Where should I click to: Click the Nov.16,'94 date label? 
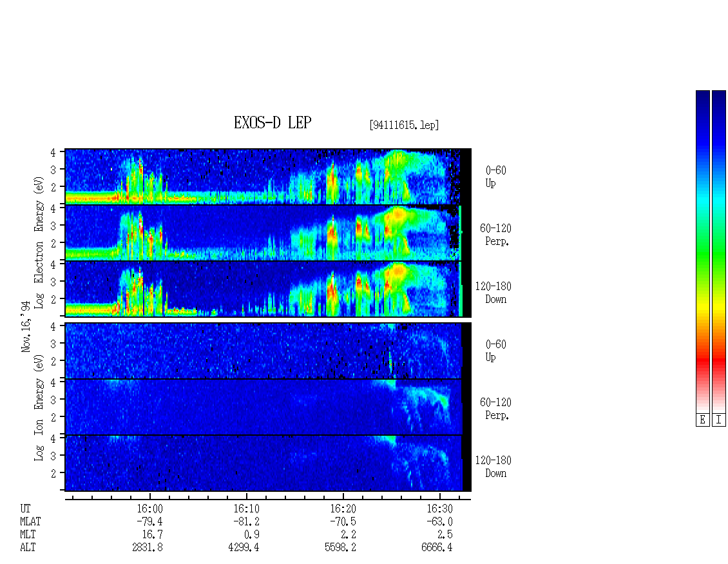(26, 327)
